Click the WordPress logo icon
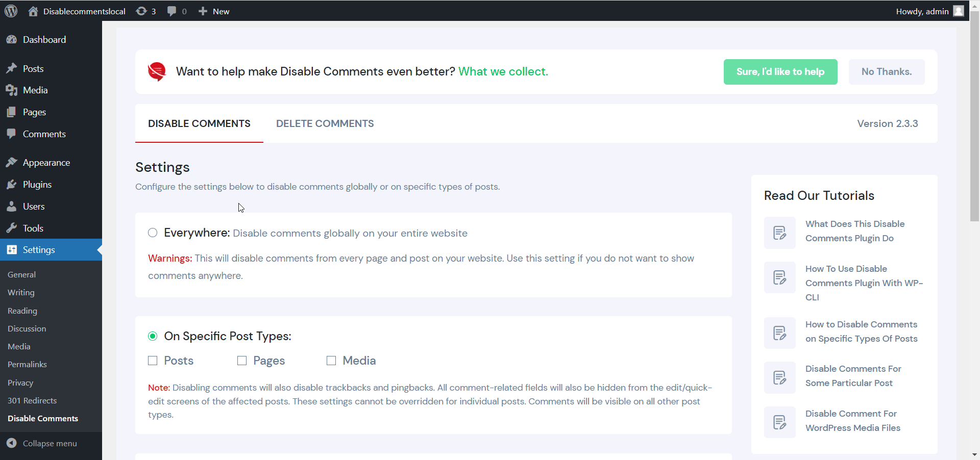Image resolution: width=980 pixels, height=460 pixels. click(11, 11)
